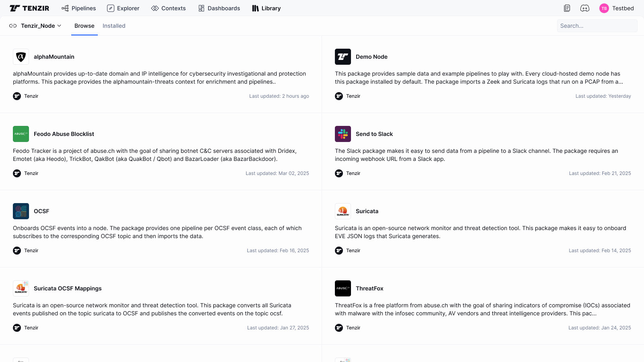Switch to the Installed tab
This screenshot has height=362, width=644.
tap(114, 26)
